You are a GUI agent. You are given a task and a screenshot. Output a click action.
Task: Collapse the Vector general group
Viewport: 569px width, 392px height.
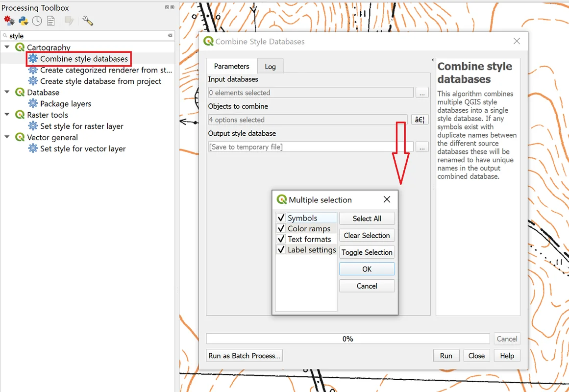(x=7, y=138)
